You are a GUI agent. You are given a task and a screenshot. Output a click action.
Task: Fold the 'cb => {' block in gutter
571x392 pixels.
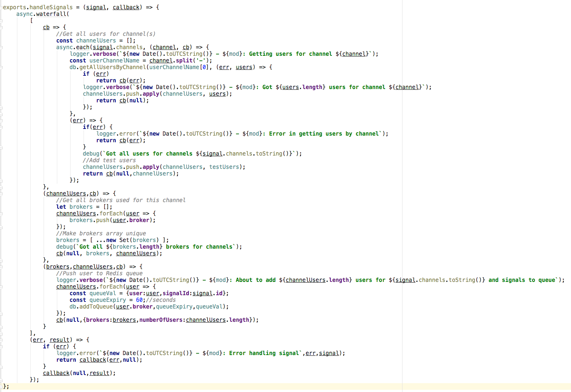[x=1, y=27]
